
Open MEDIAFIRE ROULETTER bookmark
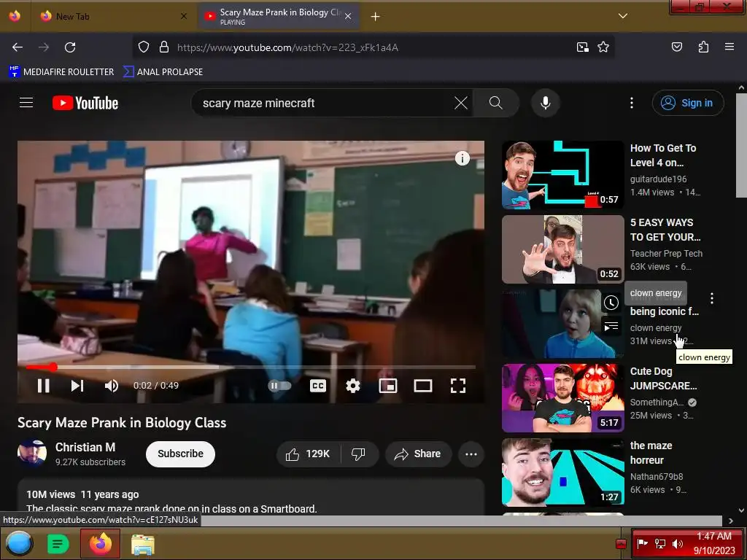click(x=61, y=72)
